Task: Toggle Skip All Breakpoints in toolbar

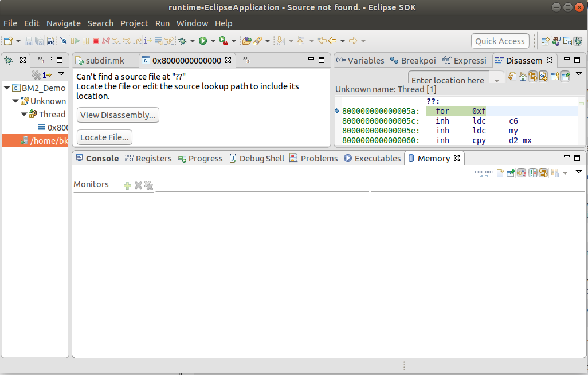Action: pos(64,41)
